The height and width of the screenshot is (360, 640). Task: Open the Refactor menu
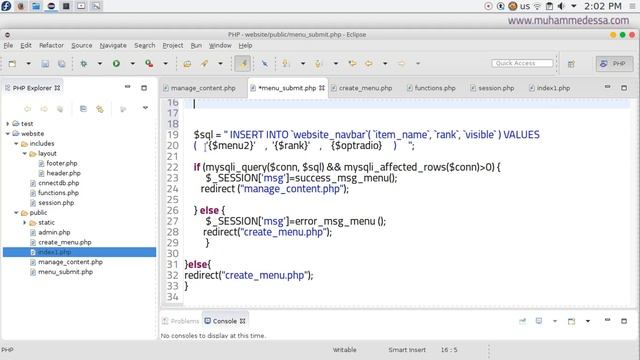51,45
